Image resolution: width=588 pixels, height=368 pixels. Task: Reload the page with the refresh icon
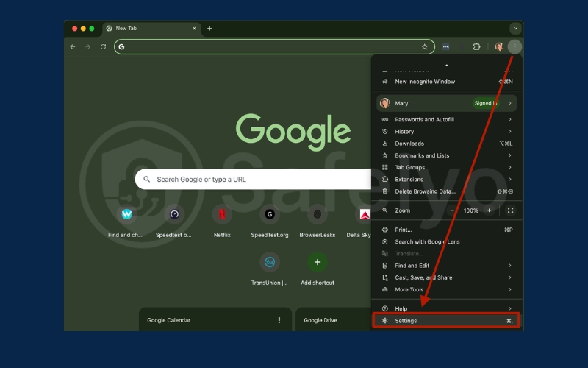(103, 47)
